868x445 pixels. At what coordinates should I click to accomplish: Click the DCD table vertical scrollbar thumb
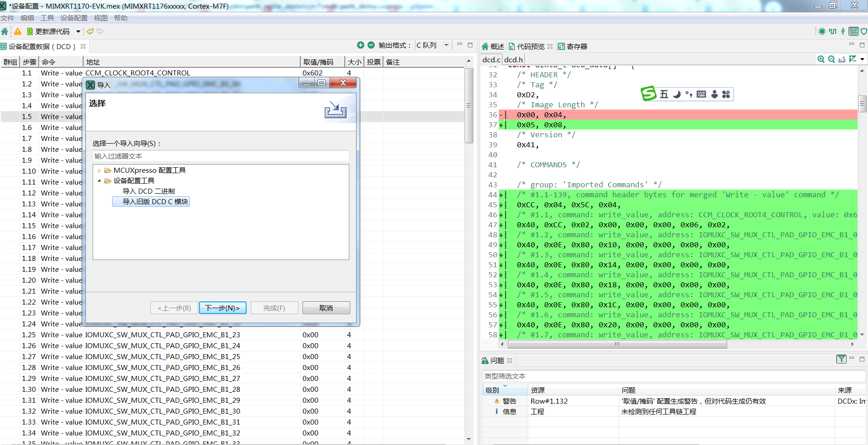click(x=469, y=105)
